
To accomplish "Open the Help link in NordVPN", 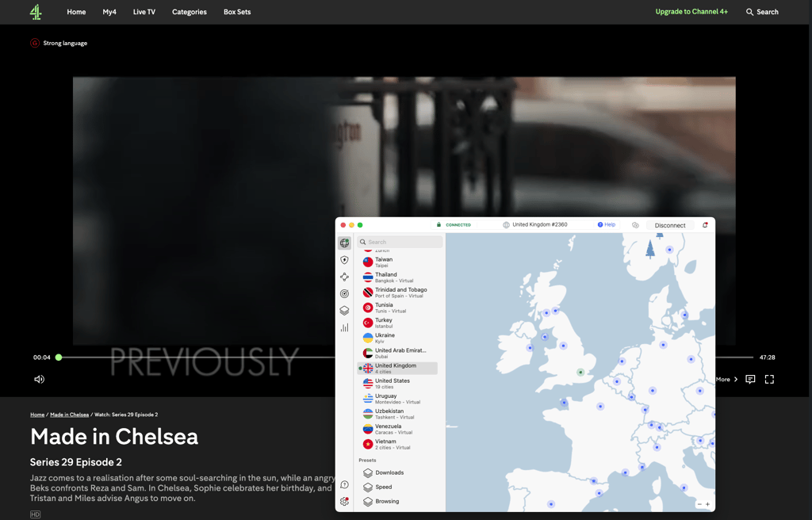I will point(607,225).
